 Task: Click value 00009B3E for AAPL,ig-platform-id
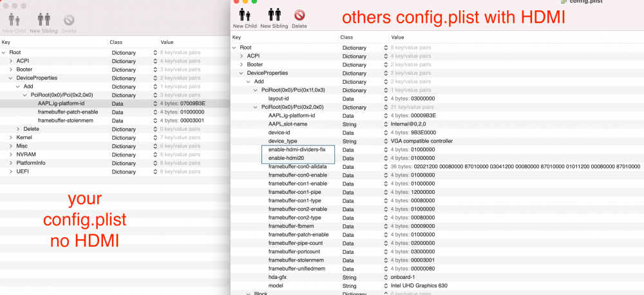click(x=424, y=115)
